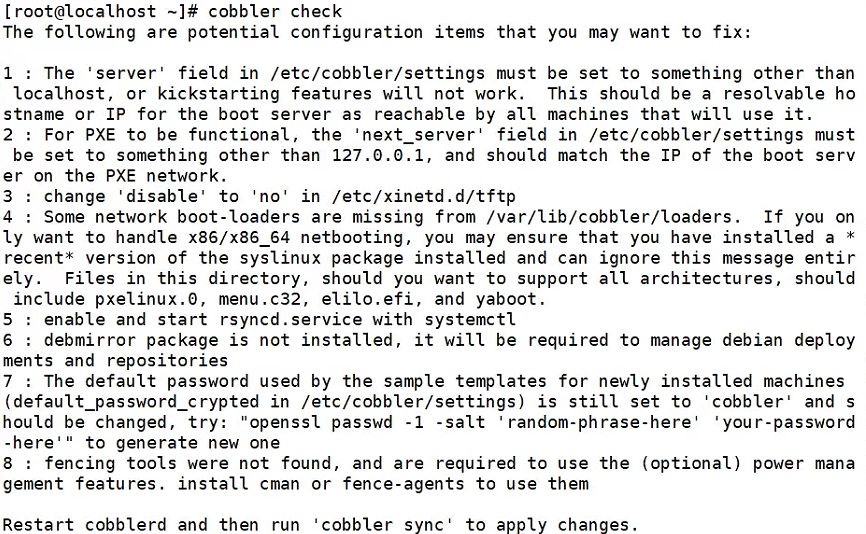
Task: Click the word 'debmirror' in item 6
Action: (x=90, y=340)
